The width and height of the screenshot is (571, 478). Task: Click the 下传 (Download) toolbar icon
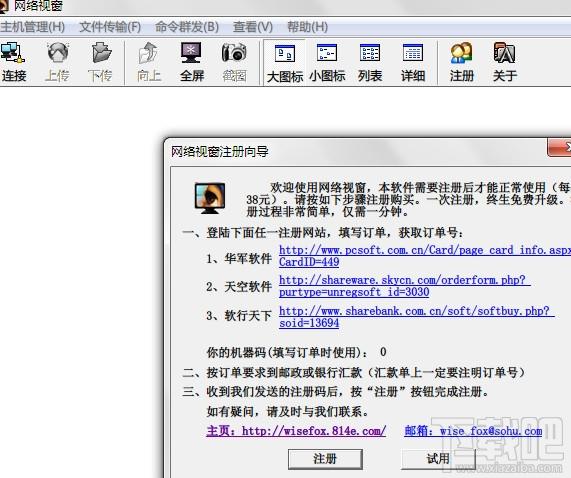coord(101,62)
